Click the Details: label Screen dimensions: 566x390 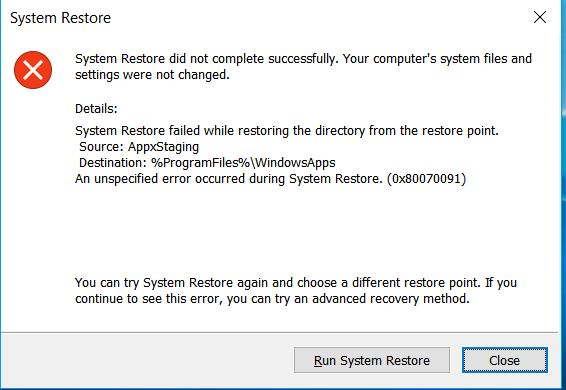[x=96, y=108]
